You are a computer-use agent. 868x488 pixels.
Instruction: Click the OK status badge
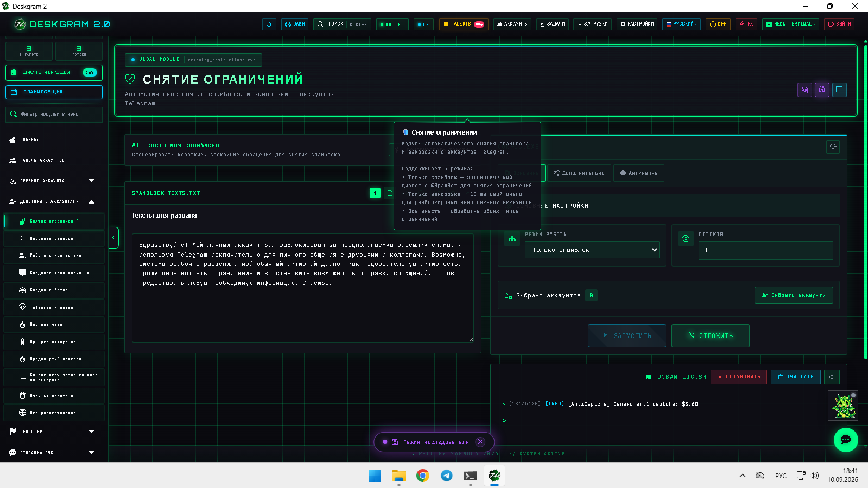click(423, 24)
